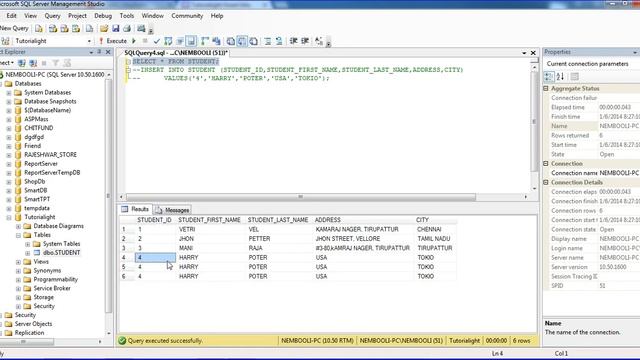This screenshot has height=360, width=640.
Task: Open Analysis Services DMX Query
Action: 64,29
